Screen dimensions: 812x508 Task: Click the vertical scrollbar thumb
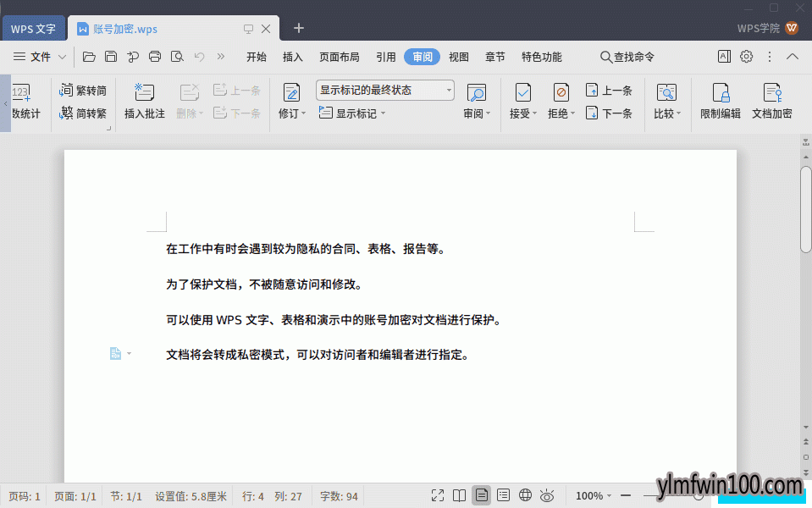tap(805, 209)
